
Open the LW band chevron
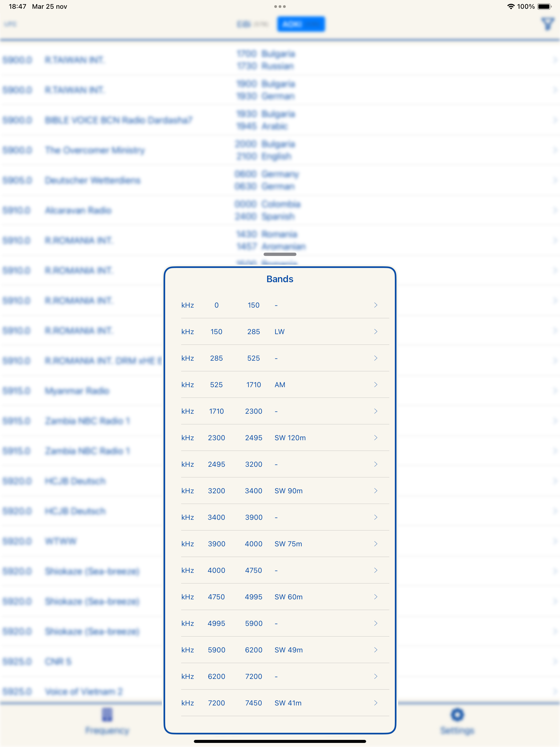376,332
